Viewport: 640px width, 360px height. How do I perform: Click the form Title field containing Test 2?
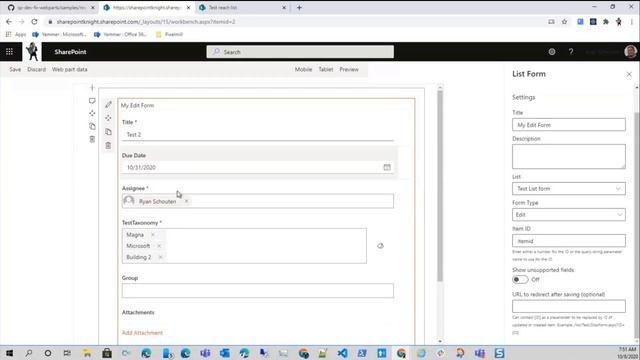258,134
